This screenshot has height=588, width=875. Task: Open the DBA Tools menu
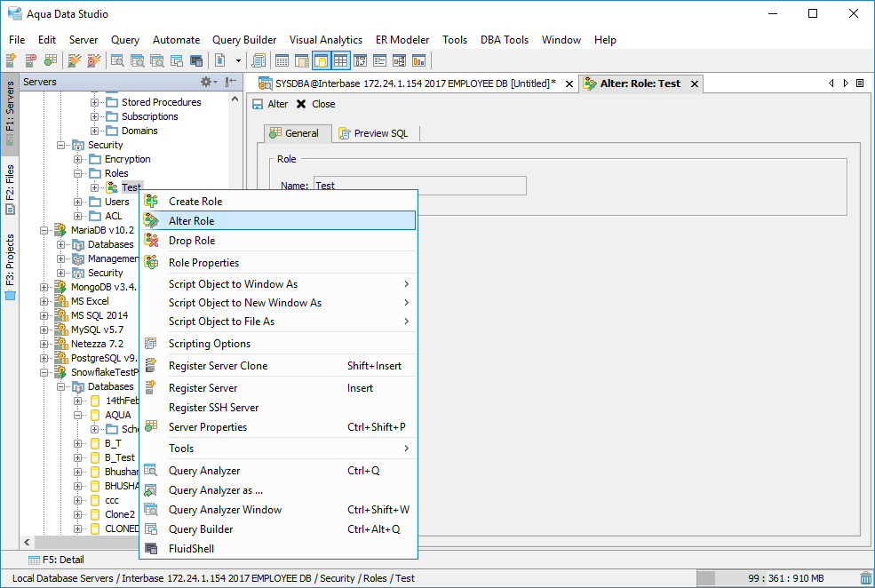(505, 40)
